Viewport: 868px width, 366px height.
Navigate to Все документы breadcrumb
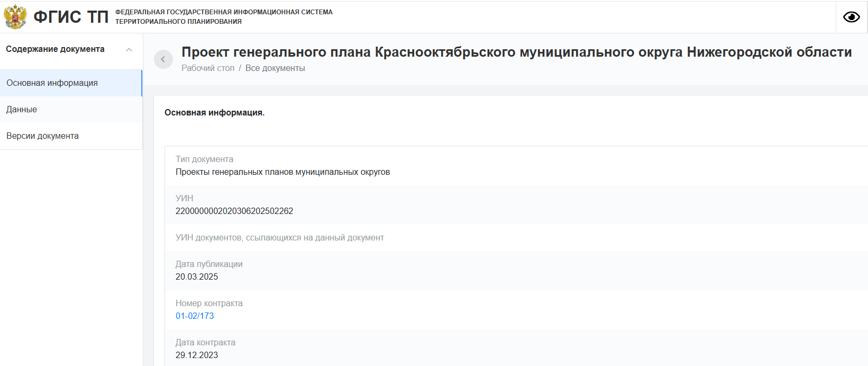[x=275, y=68]
